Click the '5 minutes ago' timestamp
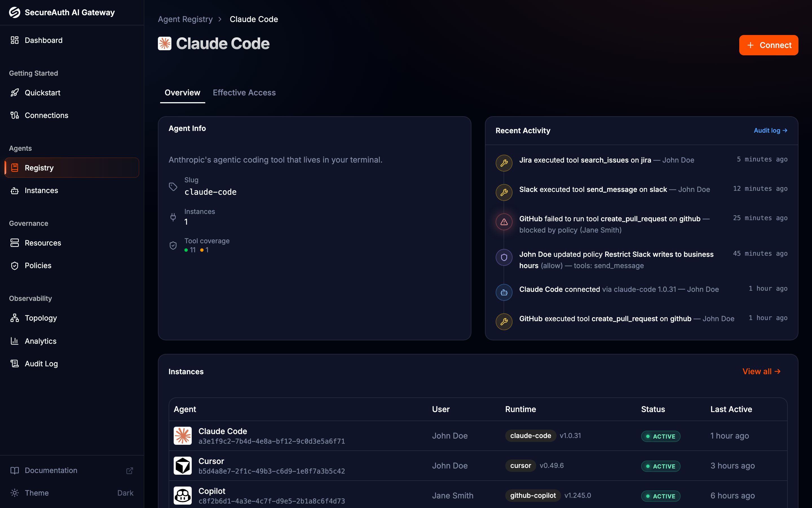The height and width of the screenshot is (508, 812). [762, 159]
